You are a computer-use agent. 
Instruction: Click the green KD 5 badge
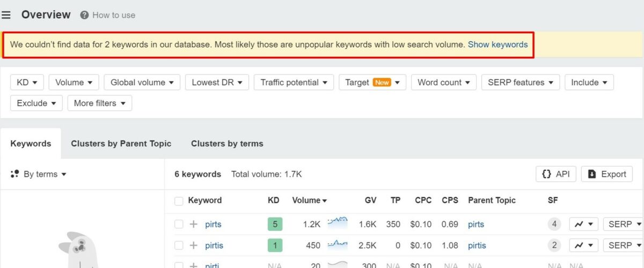[x=275, y=224]
